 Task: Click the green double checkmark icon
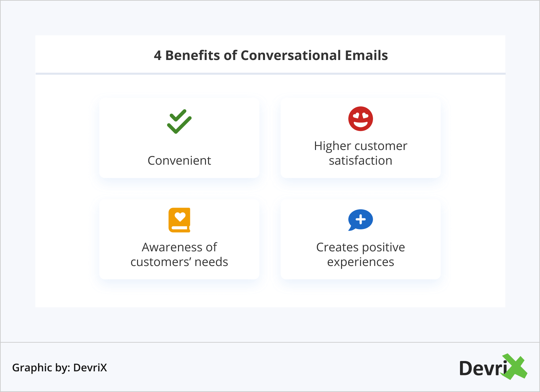click(179, 122)
